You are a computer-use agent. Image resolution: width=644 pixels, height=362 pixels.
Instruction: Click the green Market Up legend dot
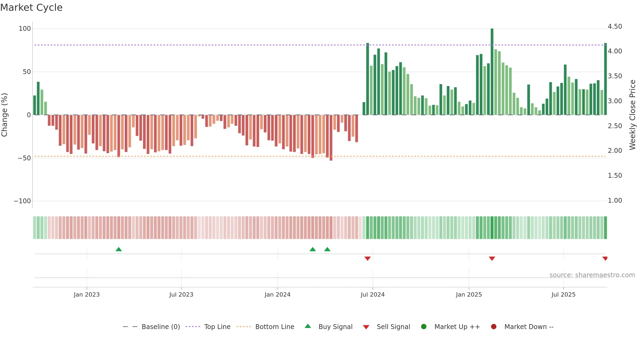(x=424, y=327)
